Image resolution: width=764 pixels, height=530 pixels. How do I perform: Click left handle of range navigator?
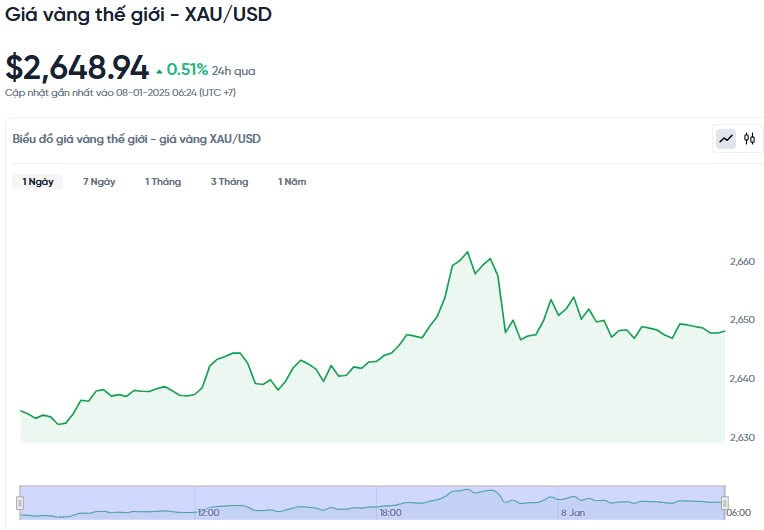pos(20,502)
